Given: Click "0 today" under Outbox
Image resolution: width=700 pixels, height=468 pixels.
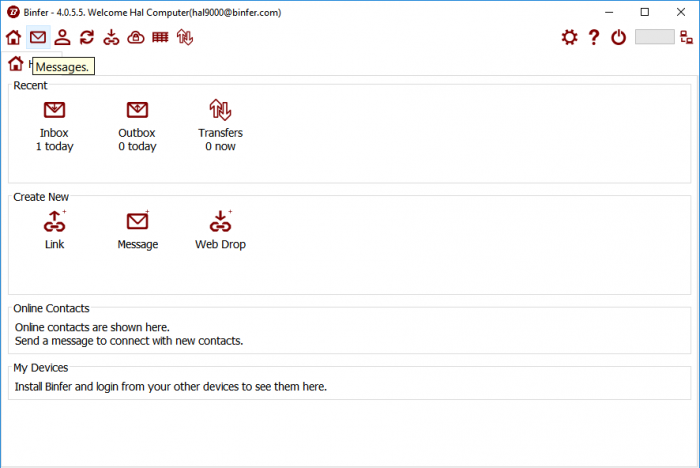Looking at the screenshot, I should (x=137, y=146).
